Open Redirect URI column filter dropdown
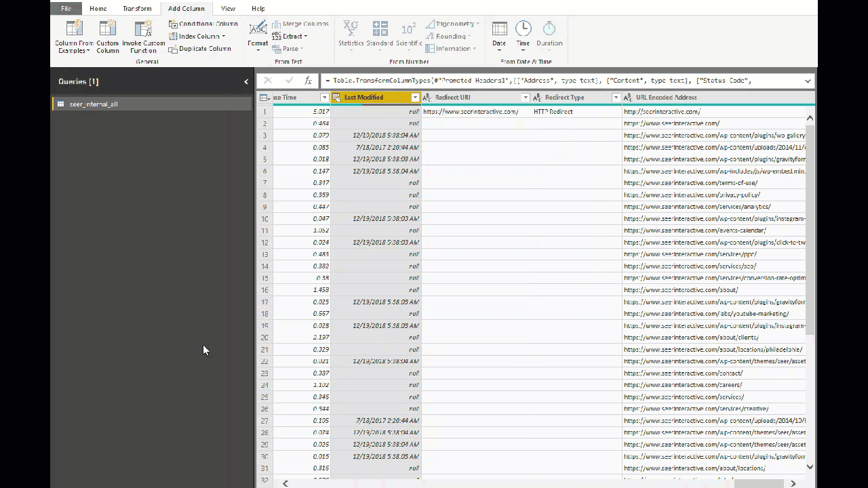Image resolution: width=868 pixels, height=488 pixels. (525, 98)
